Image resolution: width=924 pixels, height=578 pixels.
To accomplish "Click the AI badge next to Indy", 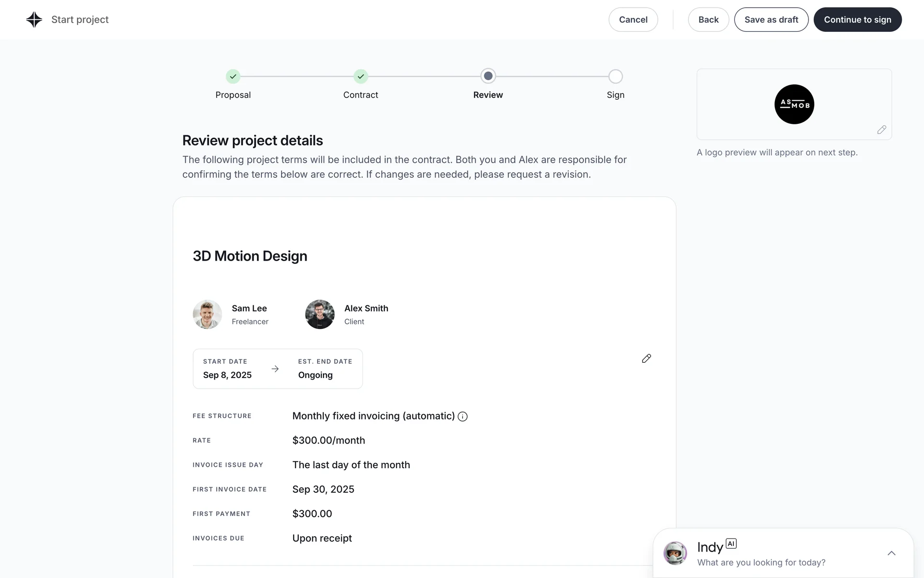I will click(x=731, y=543).
